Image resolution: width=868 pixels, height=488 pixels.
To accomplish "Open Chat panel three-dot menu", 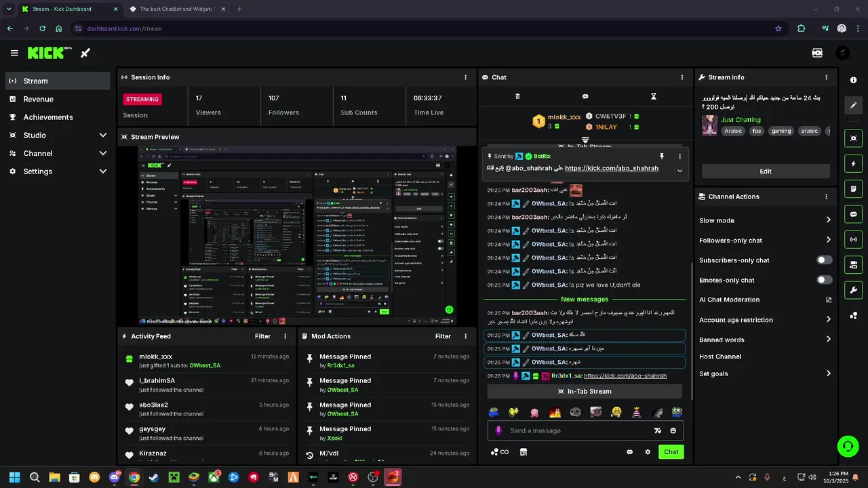I will 682,77.
